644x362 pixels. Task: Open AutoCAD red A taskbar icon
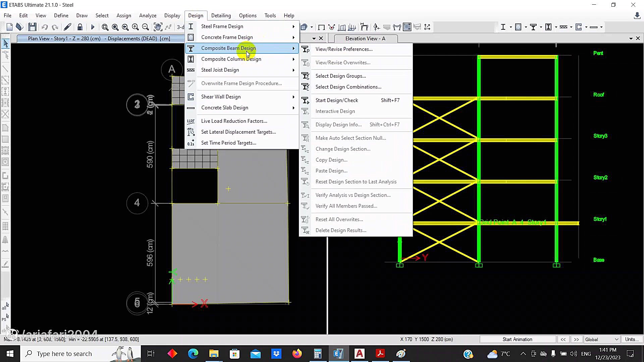tap(359, 354)
